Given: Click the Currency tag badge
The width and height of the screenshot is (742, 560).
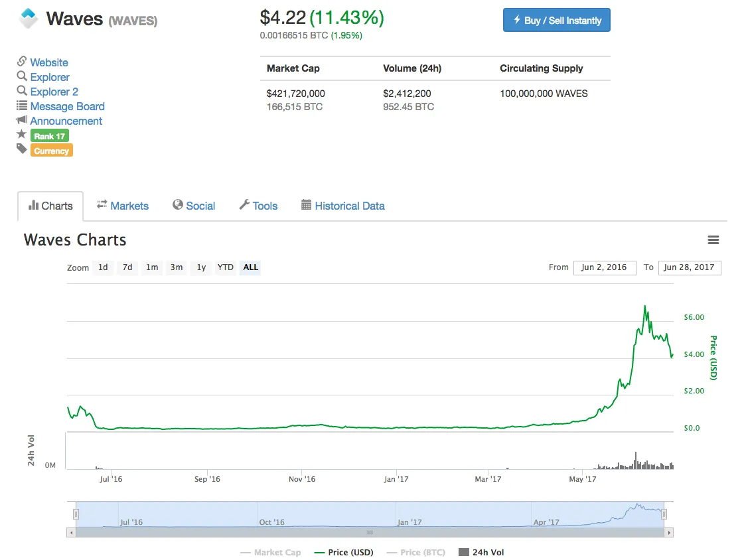Looking at the screenshot, I should click(x=52, y=151).
